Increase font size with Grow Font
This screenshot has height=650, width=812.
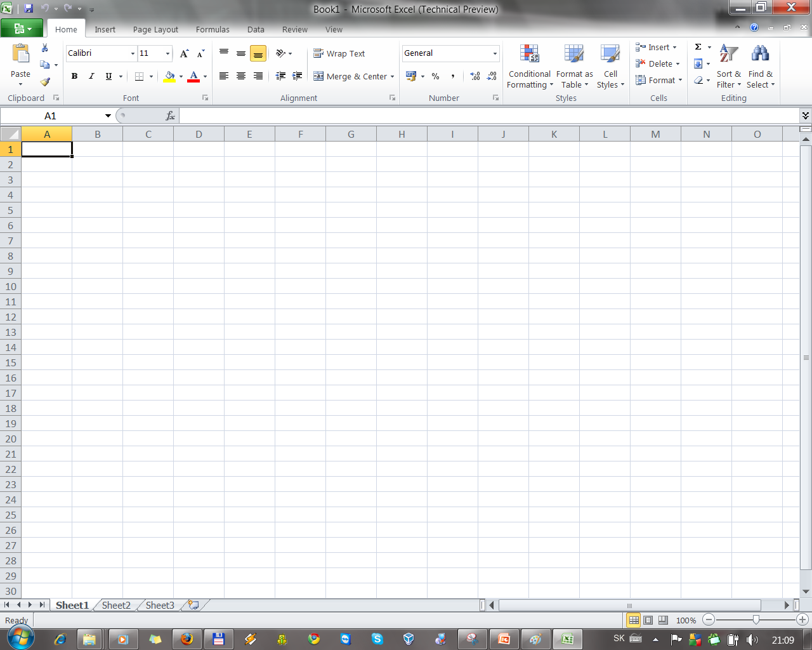pyautogui.click(x=184, y=53)
